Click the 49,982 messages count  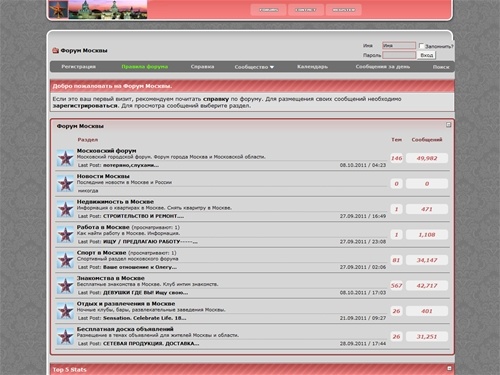(x=427, y=158)
